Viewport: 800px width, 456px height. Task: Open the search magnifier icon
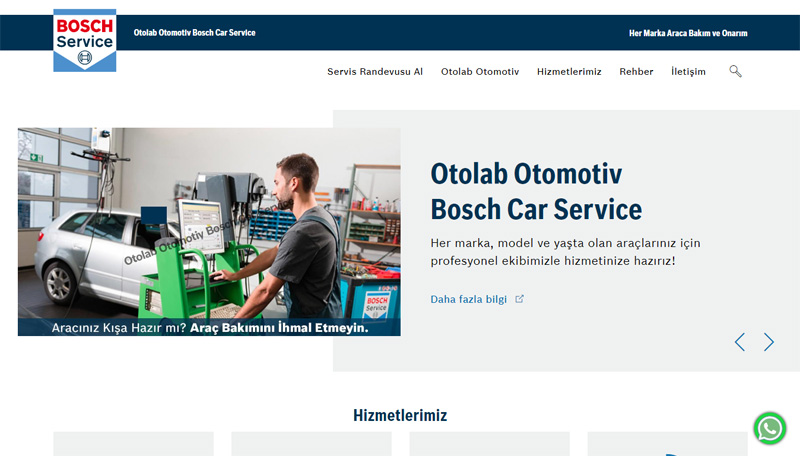click(x=735, y=71)
